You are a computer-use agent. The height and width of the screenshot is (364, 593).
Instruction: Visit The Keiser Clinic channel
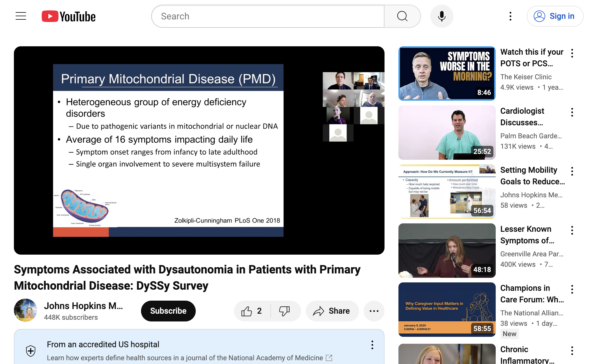[526, 77]
